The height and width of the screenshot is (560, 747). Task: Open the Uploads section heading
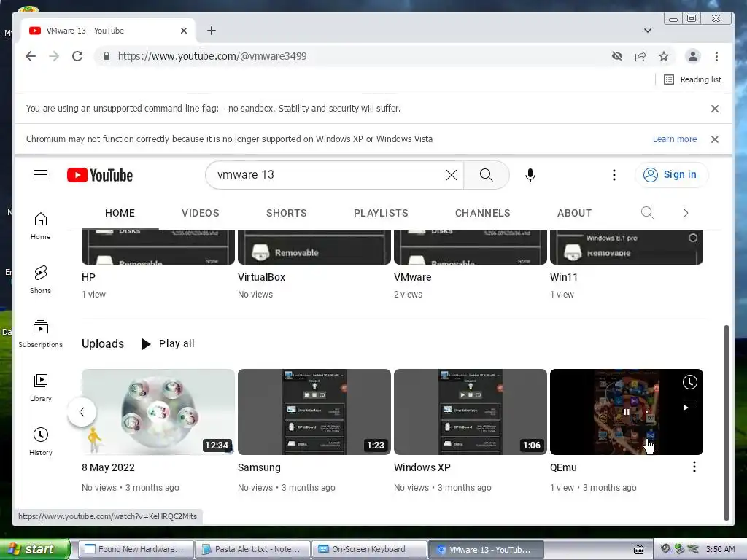(x=102, y=344)
